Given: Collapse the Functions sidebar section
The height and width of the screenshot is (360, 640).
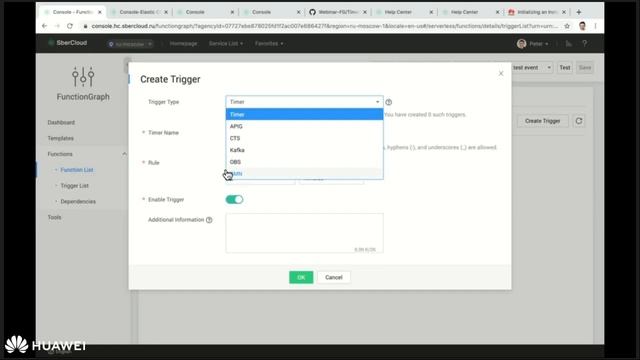Looking at the screenshot, I should point(124,154).
